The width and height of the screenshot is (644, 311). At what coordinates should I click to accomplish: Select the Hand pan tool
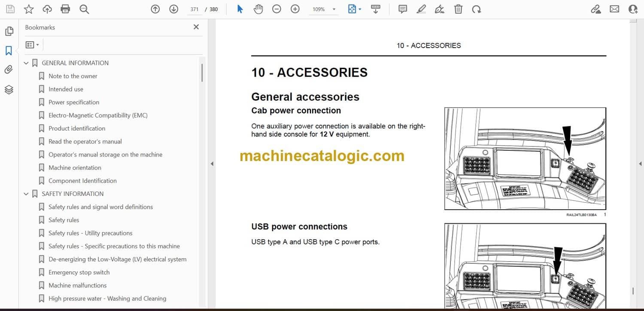coord(258,9)
